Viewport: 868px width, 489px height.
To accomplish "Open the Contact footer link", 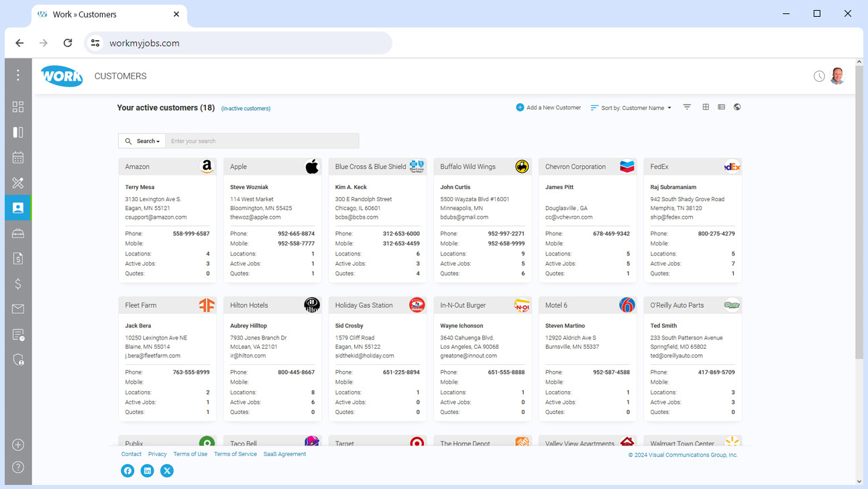I will [131, 454].
